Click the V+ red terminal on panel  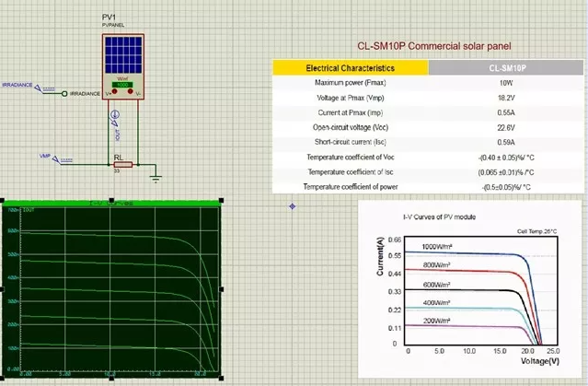(114, 91)
